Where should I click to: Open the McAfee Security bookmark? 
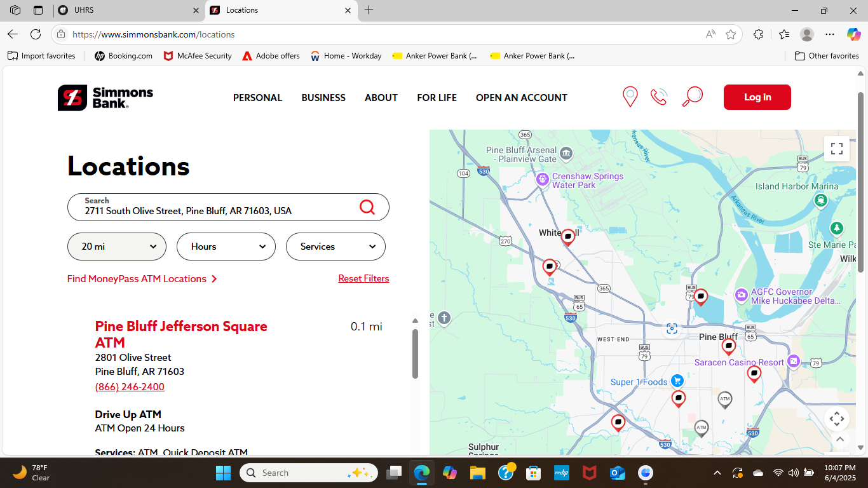click(198, 56)
